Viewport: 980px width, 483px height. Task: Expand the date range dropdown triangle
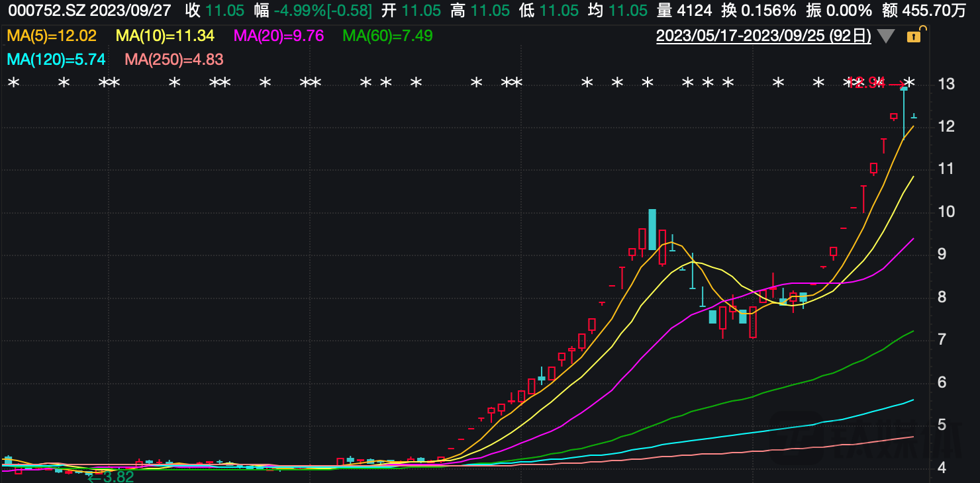(x=886, y=36)
